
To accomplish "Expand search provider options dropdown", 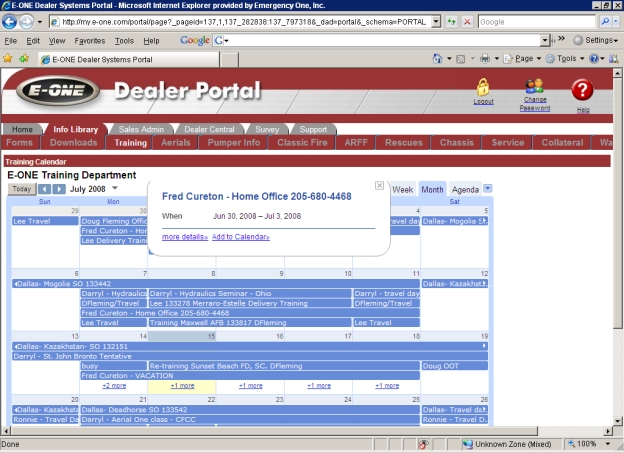I will 616,21.
